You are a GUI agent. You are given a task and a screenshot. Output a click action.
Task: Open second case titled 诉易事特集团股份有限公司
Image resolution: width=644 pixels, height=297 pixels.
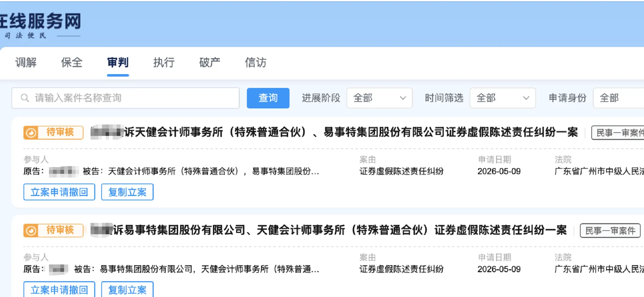pos(329,230)
